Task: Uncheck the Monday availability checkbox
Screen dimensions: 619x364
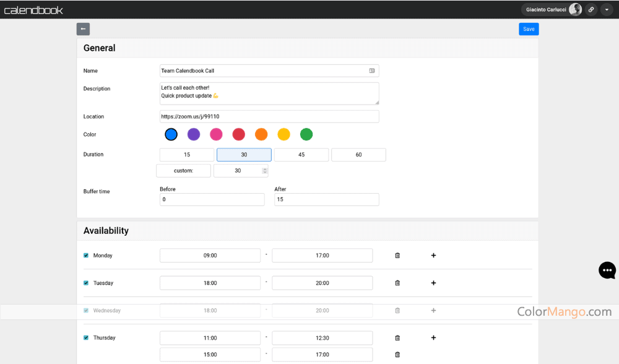Action: pyautogui.click(x=86, y=256)
